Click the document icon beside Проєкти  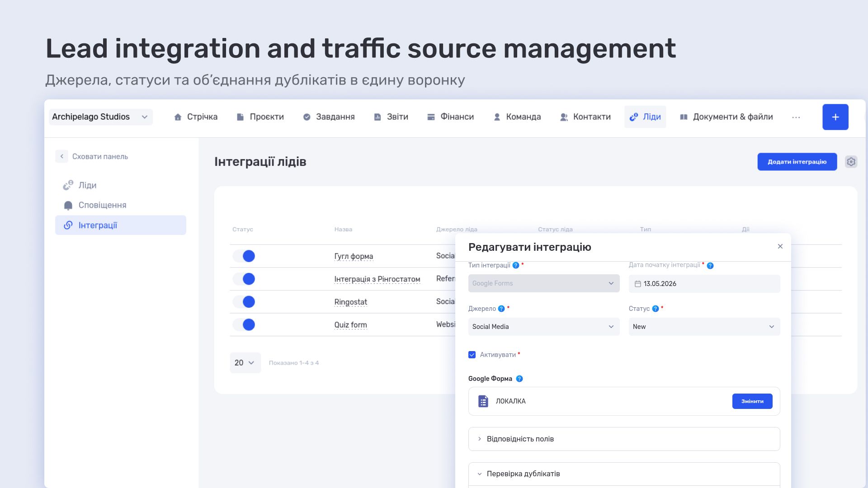[241, 117]
